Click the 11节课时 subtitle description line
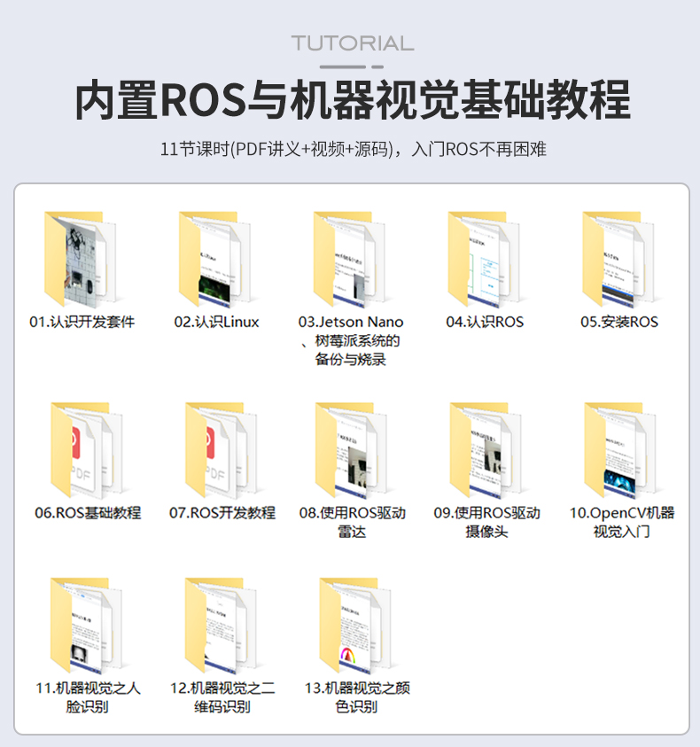The image size is (700, 747). (x=352, y=149)
